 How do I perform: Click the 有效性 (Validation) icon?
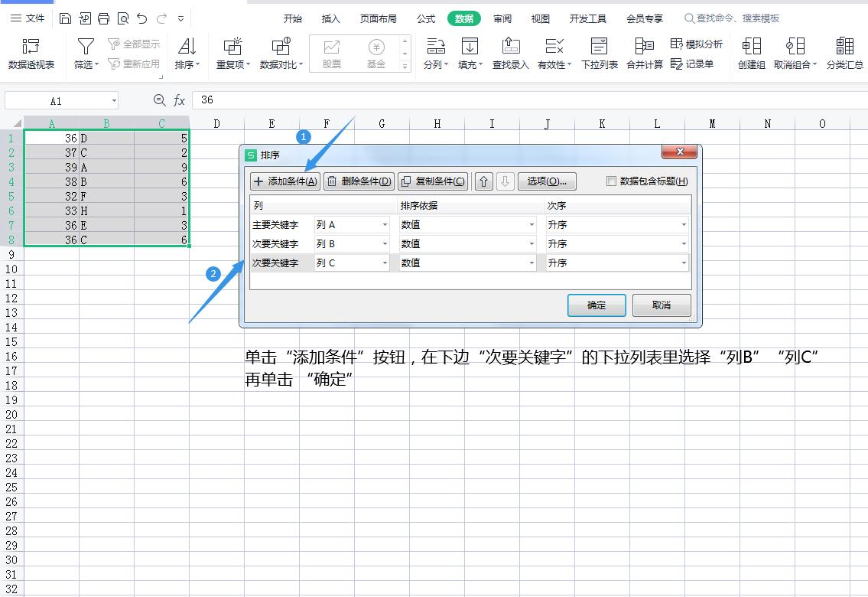coord(553,52)
